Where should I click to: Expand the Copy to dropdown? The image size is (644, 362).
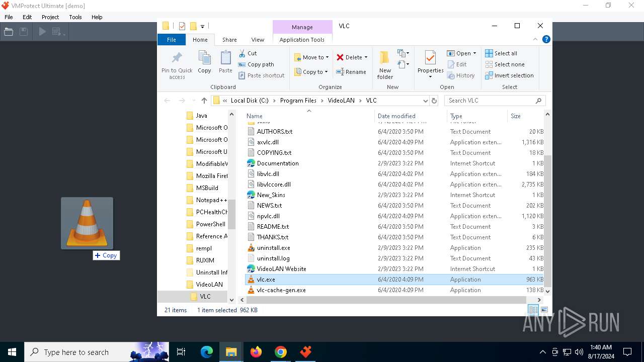pos(326,72)
